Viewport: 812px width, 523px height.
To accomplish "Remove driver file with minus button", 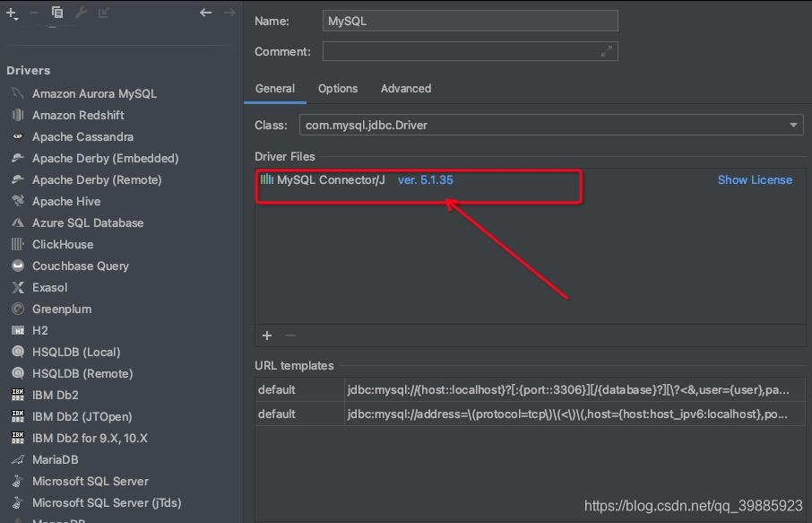I will click(290, 336).
